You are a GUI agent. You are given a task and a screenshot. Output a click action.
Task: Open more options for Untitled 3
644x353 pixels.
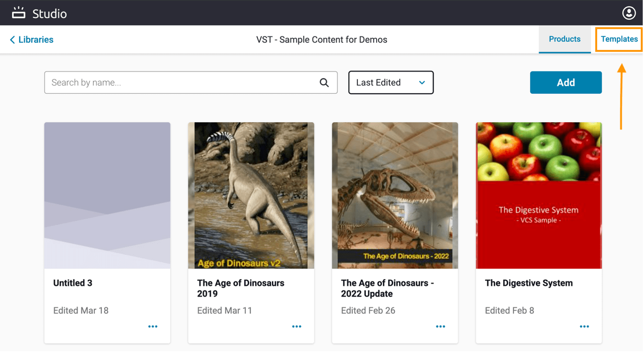[153, 327]
